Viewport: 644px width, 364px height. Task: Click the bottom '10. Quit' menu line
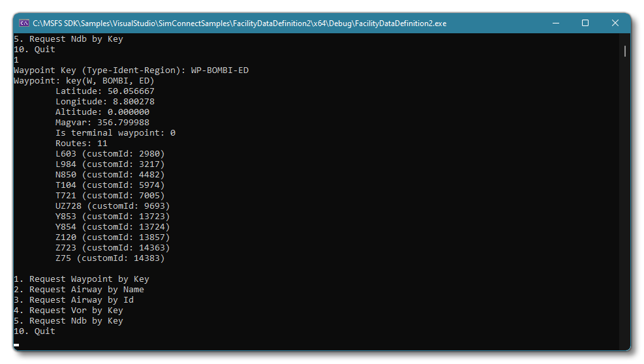click(x=35, y=331)
